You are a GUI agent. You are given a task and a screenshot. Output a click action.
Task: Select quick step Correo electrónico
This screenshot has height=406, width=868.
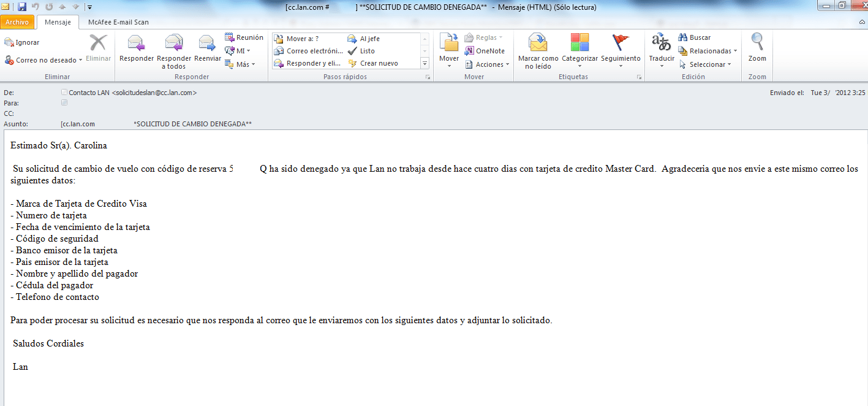(x=309, y=51)
